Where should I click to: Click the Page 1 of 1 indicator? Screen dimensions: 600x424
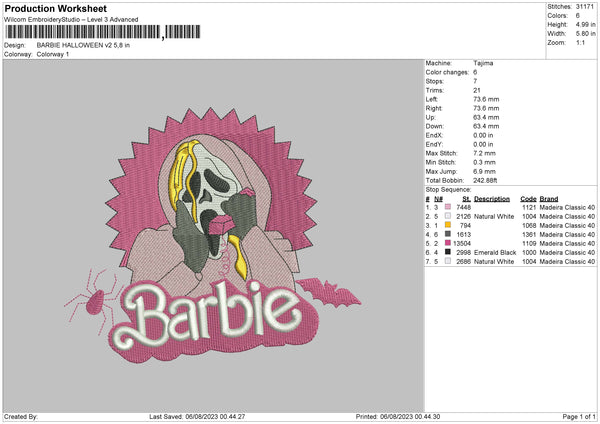coord(579,416)
